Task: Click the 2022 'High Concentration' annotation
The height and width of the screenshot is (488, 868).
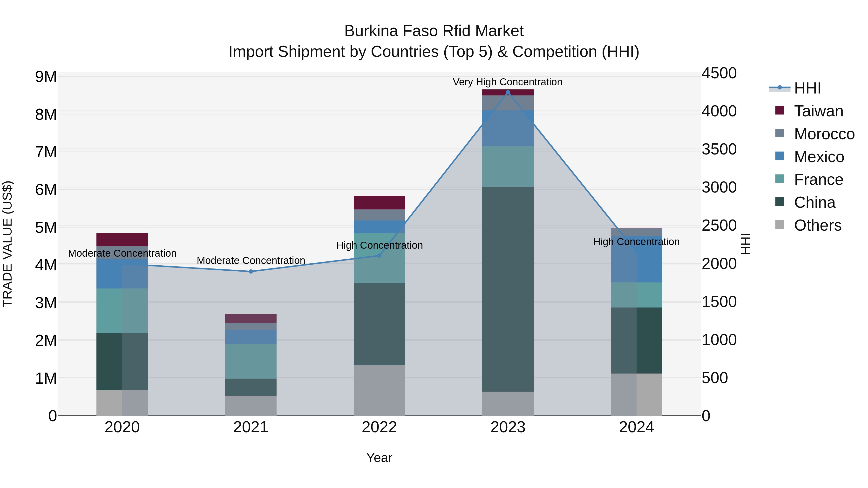Action: [x=380, y=245]
